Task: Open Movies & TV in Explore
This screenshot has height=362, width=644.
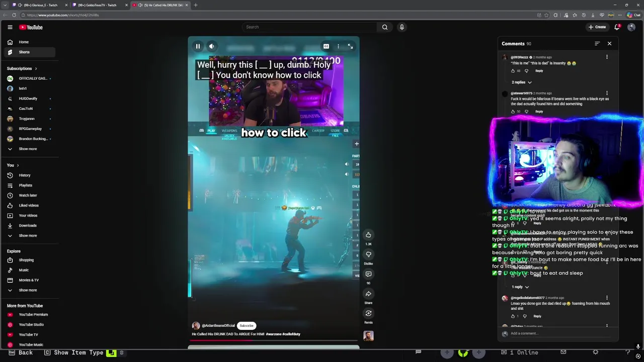Action: coord(29,281)
